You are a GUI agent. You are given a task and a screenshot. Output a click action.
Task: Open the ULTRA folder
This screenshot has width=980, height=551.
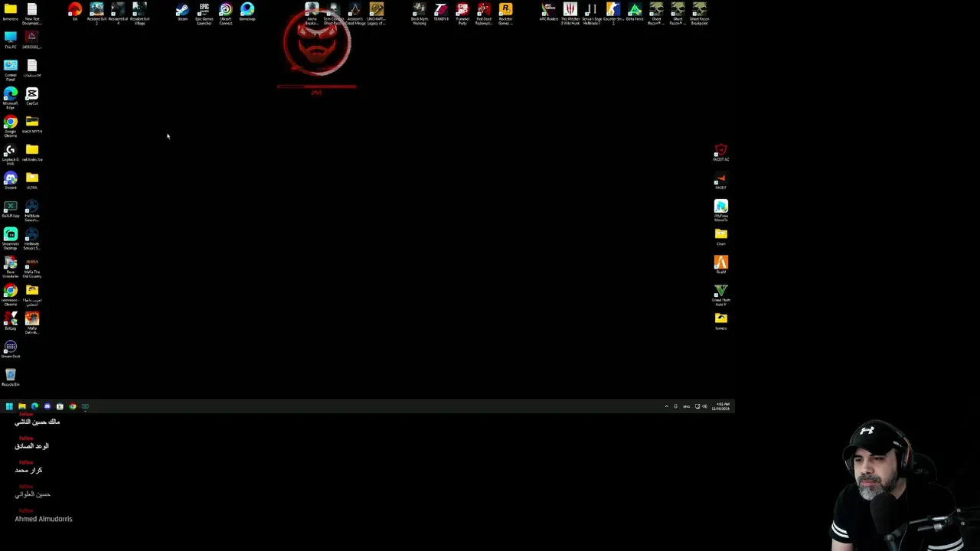pyautogui.click(x=31, y=181)
